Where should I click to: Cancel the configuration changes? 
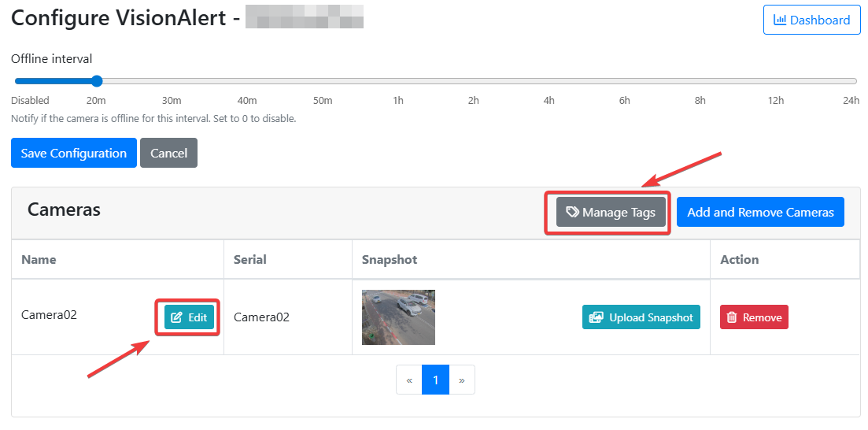pyautogui.click(x=168, y=154)
